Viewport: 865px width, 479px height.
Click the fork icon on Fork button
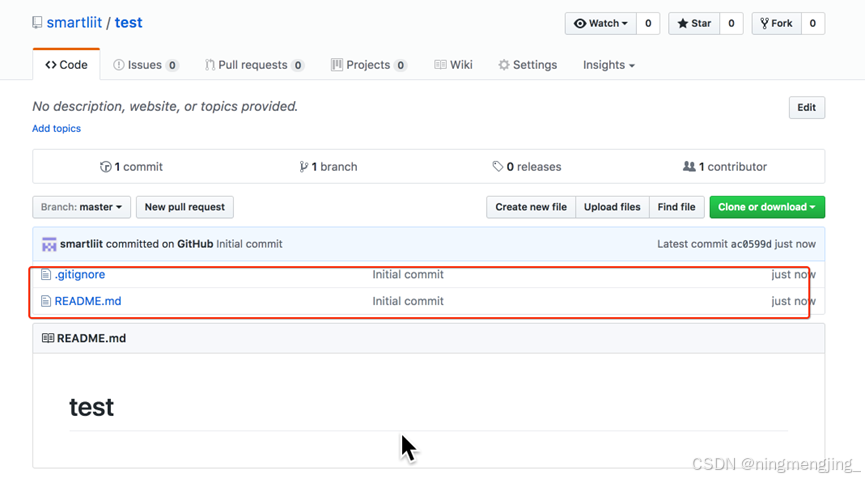765,23
